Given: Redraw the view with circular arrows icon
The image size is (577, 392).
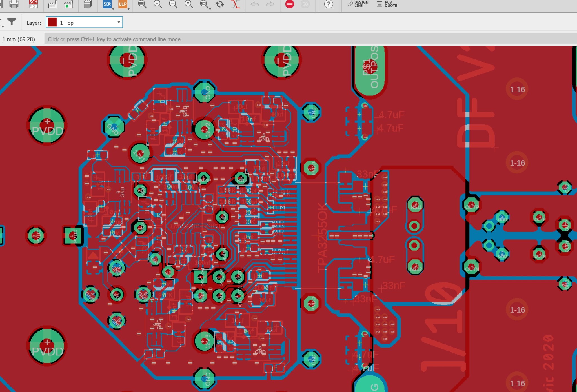Looking at the screenshot, I should 220,4.
